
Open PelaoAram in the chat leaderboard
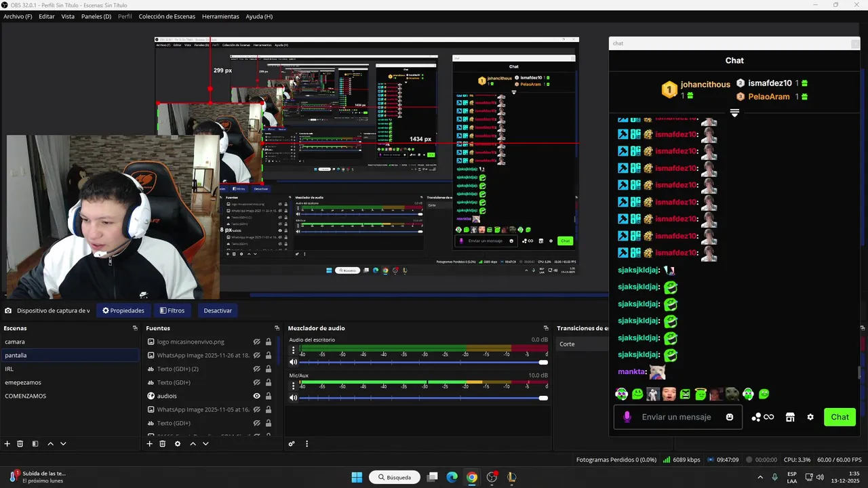[x=769, y=97]
